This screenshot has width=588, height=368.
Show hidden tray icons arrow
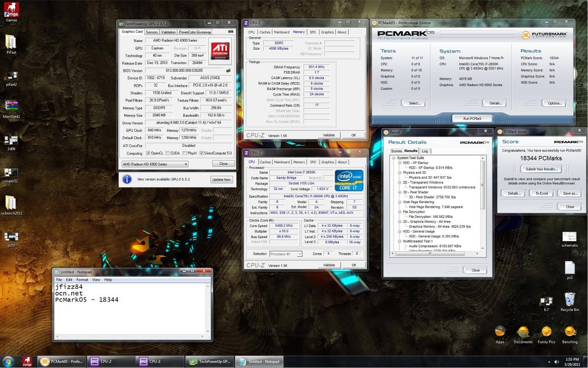pos(549,362)
